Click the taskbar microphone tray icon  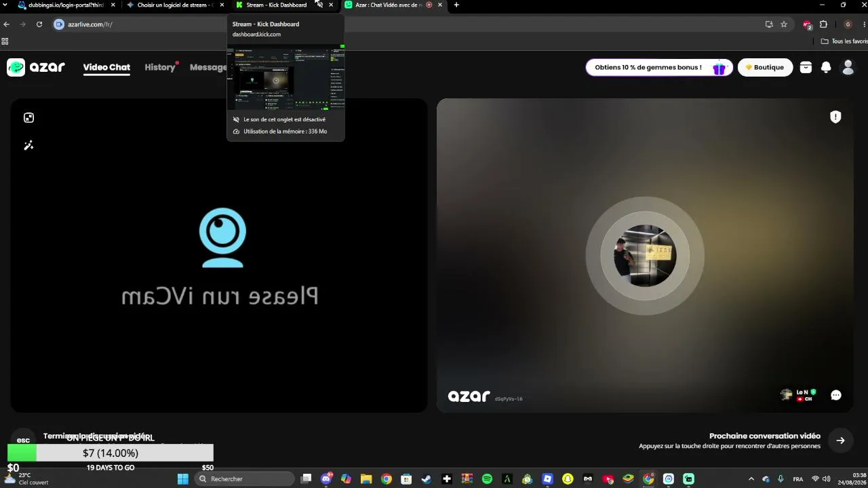(x=781, y=479)
